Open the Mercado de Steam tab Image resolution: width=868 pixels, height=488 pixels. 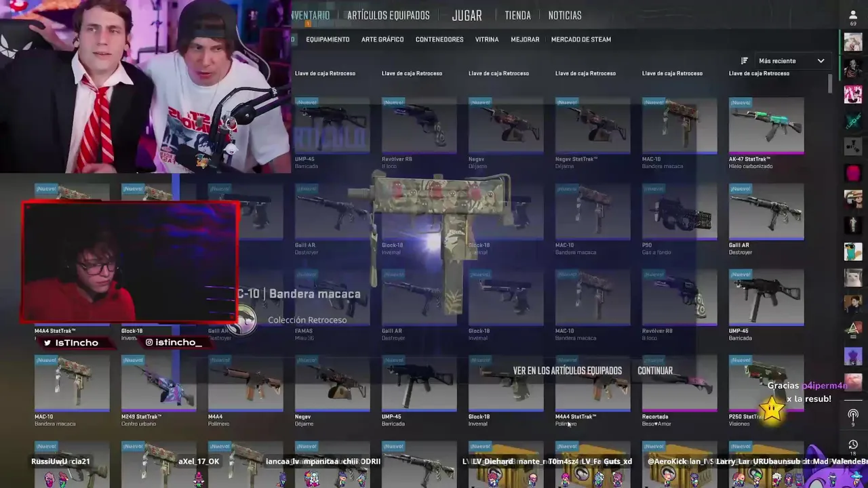(581, 39)
